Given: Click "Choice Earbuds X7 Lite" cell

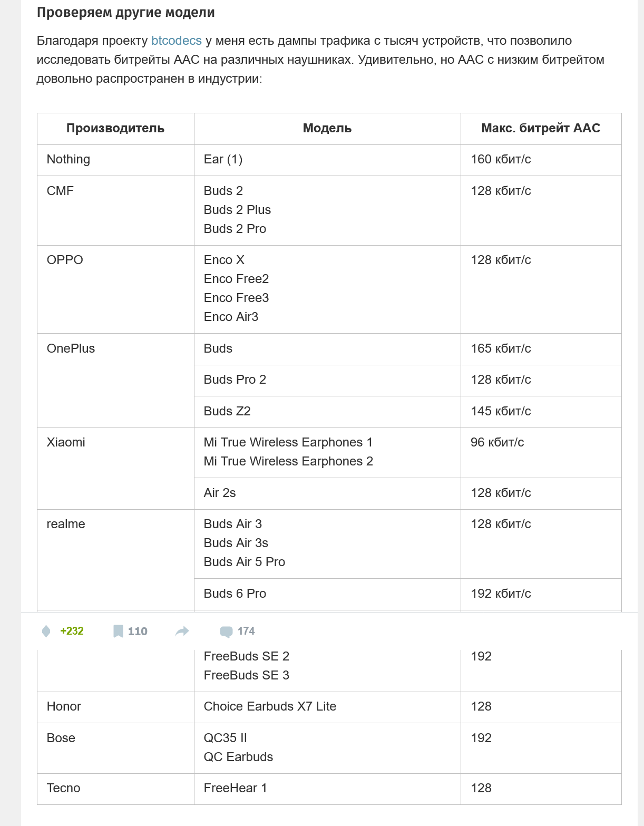Looking at the screenshot, I should point(270,706).
